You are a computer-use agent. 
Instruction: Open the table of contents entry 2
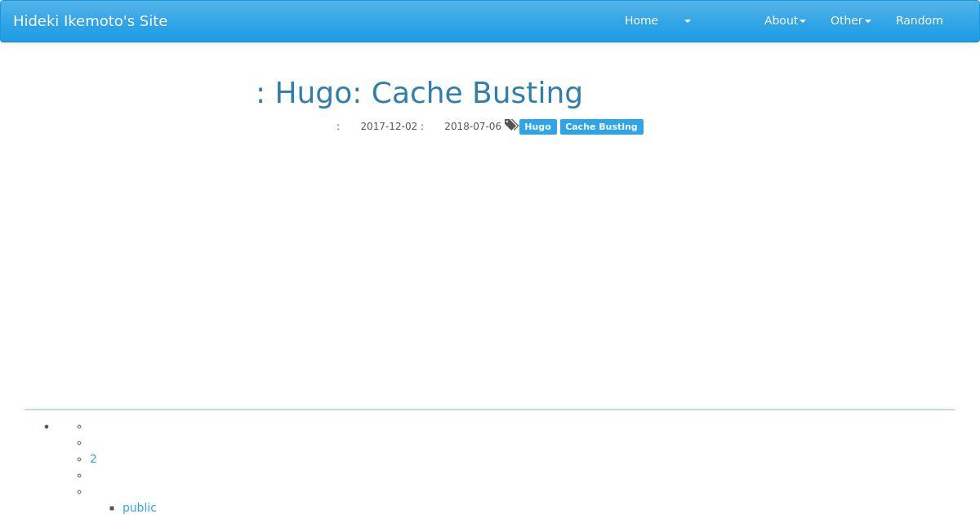tap(93, 459)
